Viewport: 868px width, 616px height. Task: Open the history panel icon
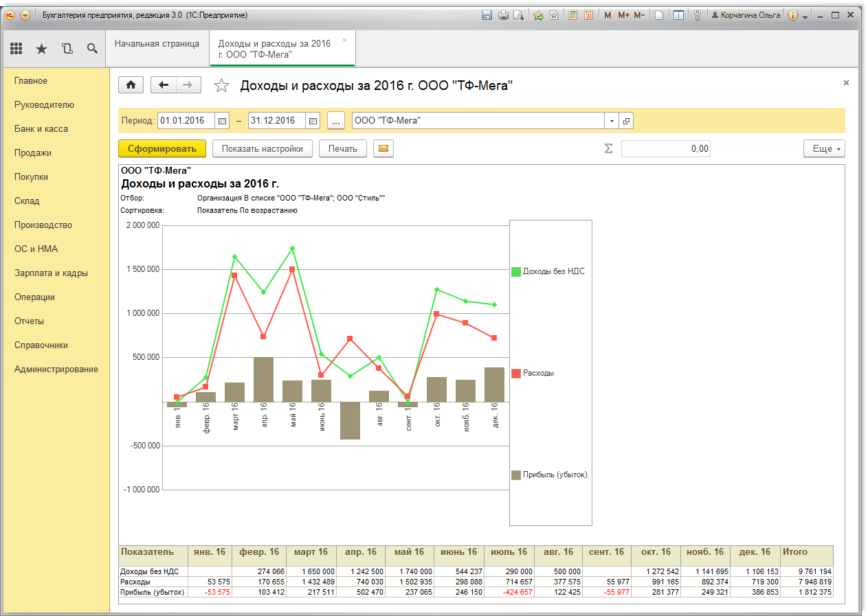tap(67, 49)
